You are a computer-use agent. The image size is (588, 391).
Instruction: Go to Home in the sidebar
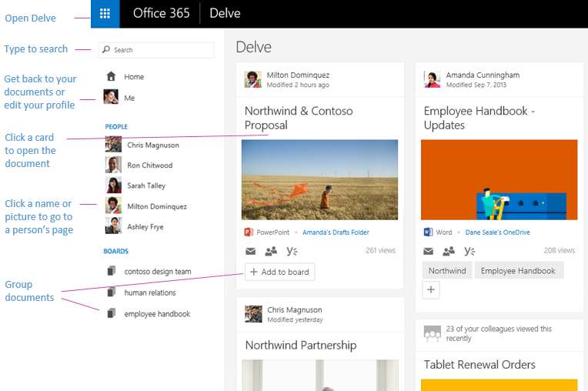click(134, 77)
